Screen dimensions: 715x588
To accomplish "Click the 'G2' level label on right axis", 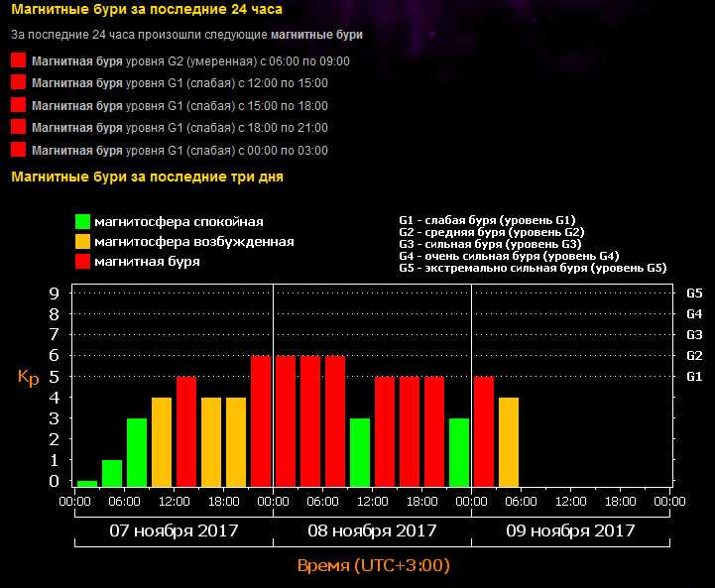I will point(694,356).
